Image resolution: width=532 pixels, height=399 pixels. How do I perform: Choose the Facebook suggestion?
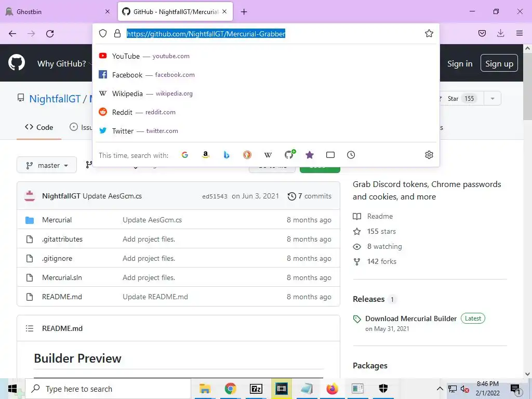click(266, 75)
